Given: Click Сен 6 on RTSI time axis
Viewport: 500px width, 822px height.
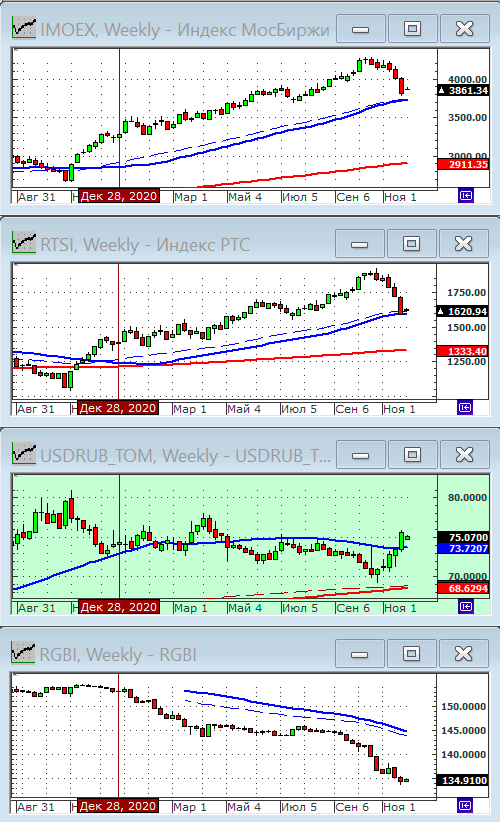Looking at the screenshot, I should [x=352, y=409].
